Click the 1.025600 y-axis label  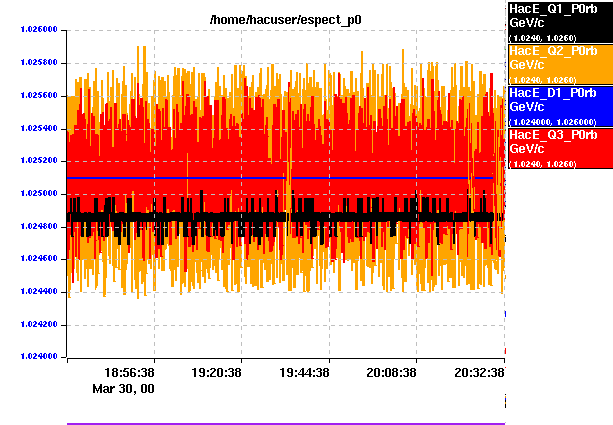click(36, 96)
